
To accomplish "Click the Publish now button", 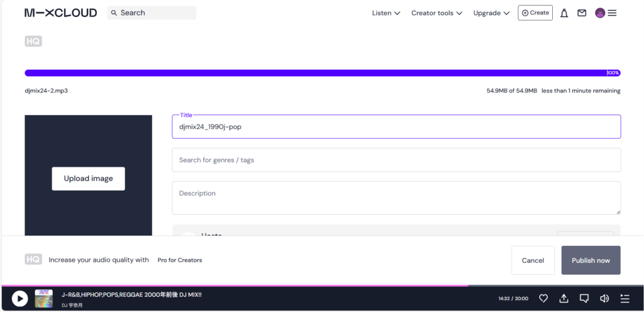I will click(591, 260).
